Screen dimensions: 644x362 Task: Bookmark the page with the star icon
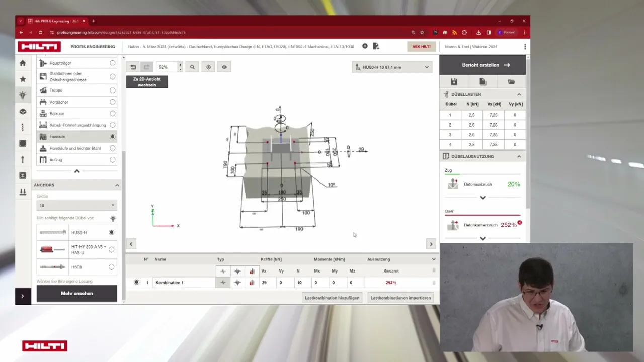tap(422, 32)
